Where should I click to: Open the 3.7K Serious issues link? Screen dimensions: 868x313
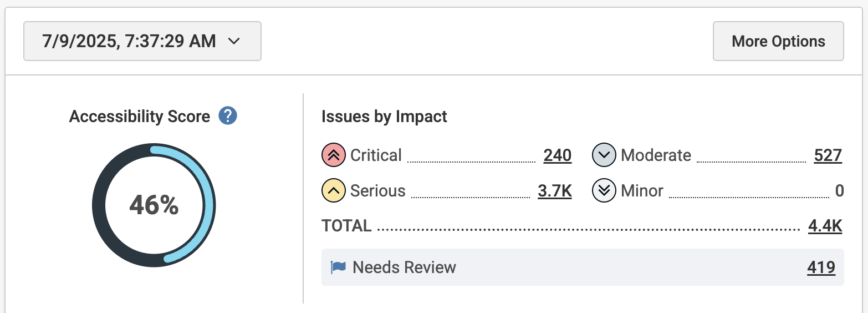(554, 191)
